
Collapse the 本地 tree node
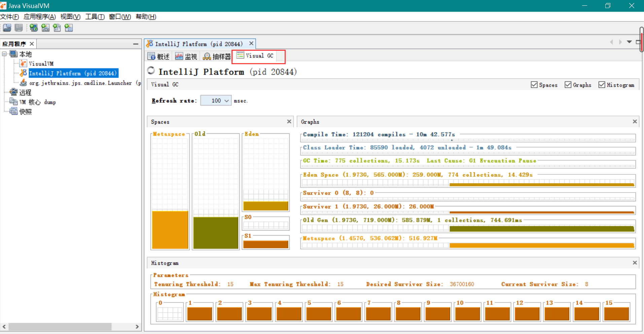(x=4, y=54)
